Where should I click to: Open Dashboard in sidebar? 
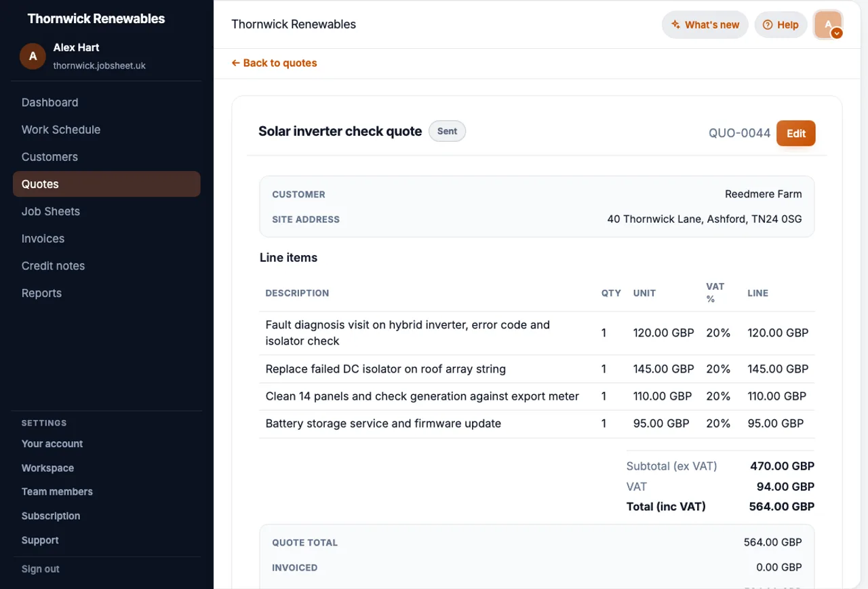[x=106, y=102]
